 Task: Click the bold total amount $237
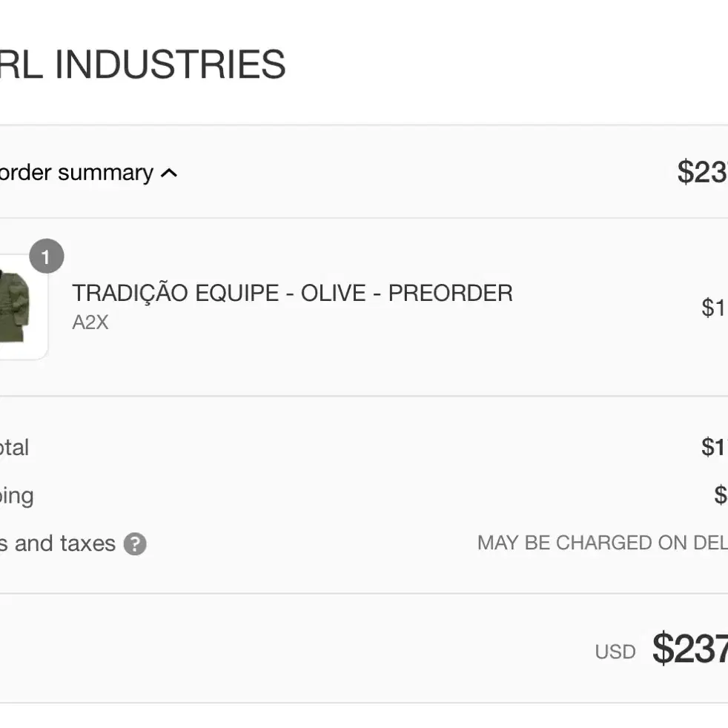(690, 648)
